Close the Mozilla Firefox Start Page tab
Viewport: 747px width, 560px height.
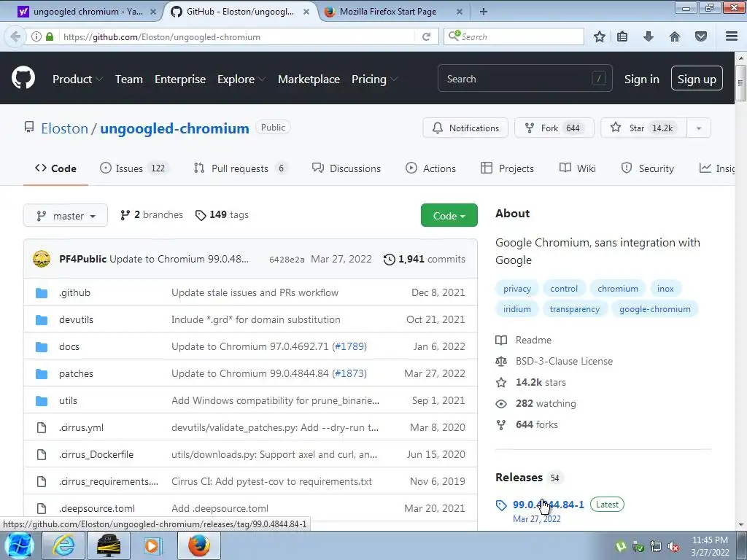pos(460,12)
